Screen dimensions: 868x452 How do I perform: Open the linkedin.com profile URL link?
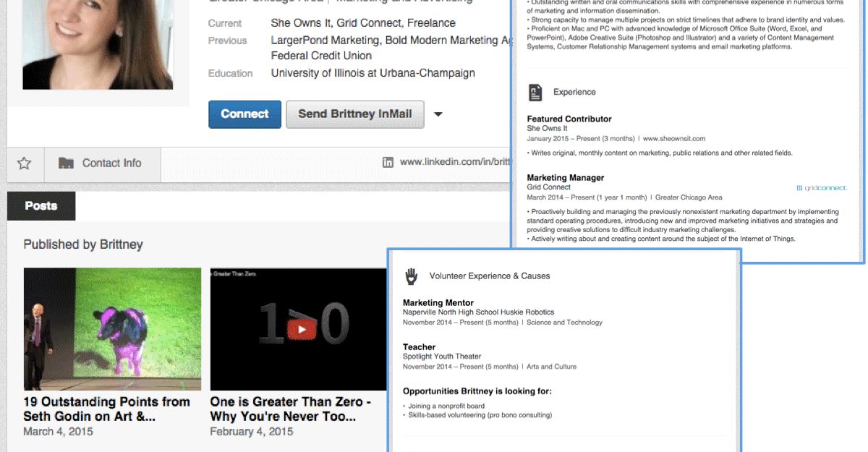[455, 162]
